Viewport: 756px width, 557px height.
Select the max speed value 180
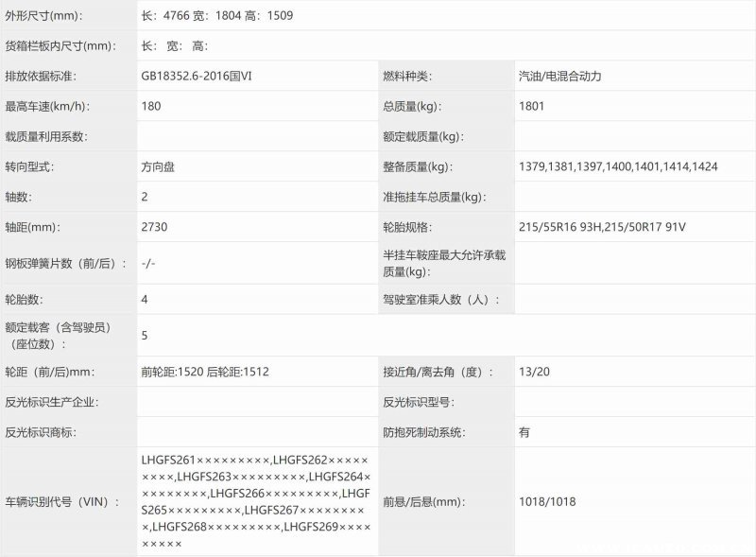click(x=151, y=106)
